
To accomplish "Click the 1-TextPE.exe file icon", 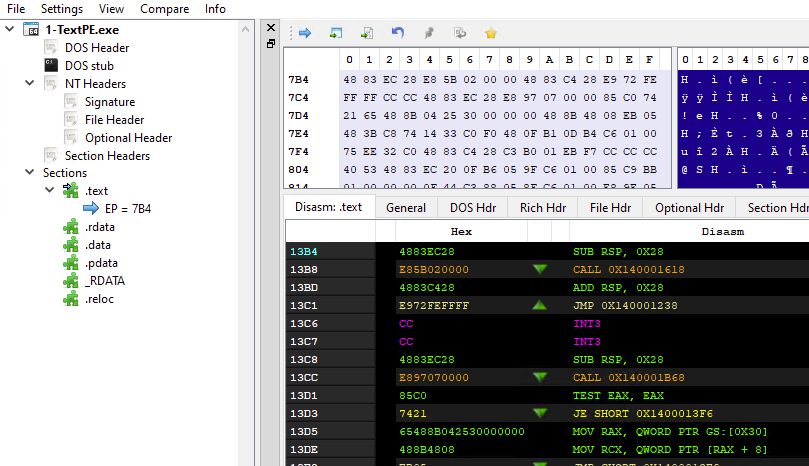I will pos(31,29).
